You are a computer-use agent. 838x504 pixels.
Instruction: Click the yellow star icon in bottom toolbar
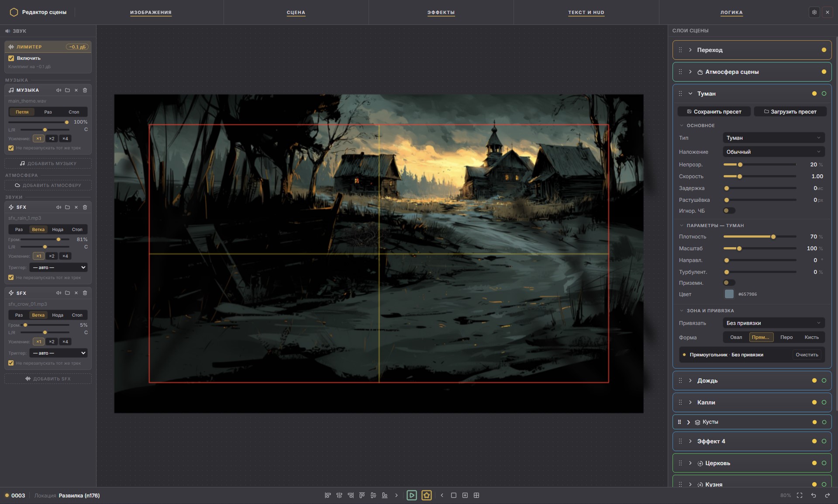[x=427, y=495]
